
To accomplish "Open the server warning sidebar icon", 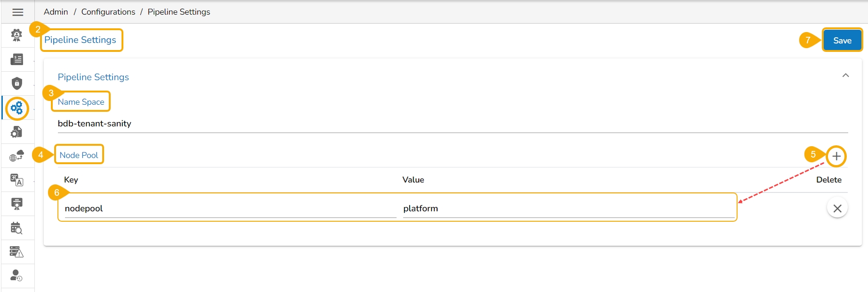I will [16, 252].
